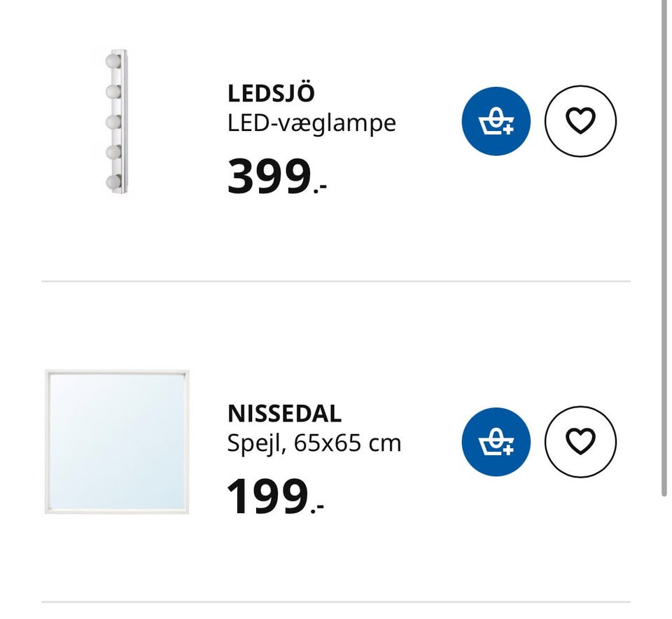Tap the heart icon next to Spejl
The image size is (672, 619).
coord(580,442)
